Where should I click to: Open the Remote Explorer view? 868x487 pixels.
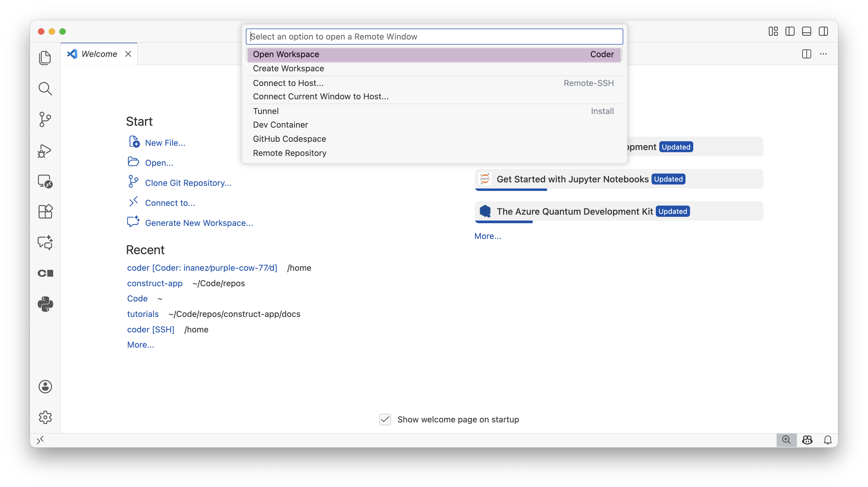(x=45, y=181)
